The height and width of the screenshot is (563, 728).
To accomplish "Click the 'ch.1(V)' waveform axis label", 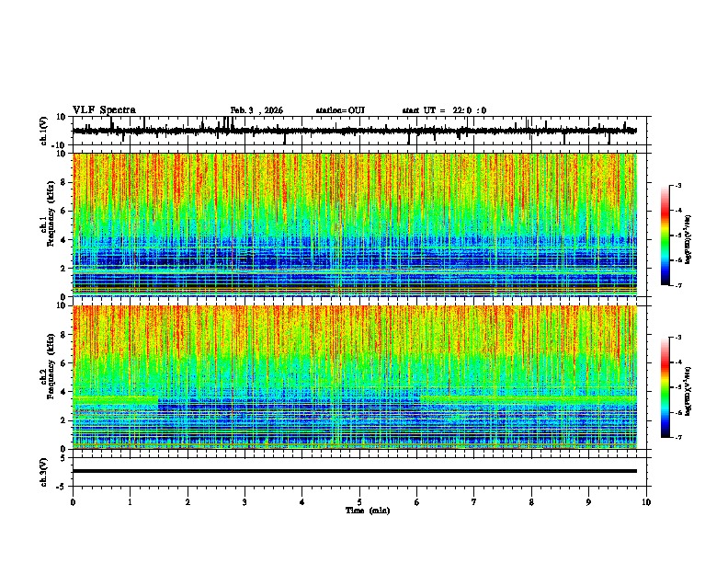I will coord(44,131).
